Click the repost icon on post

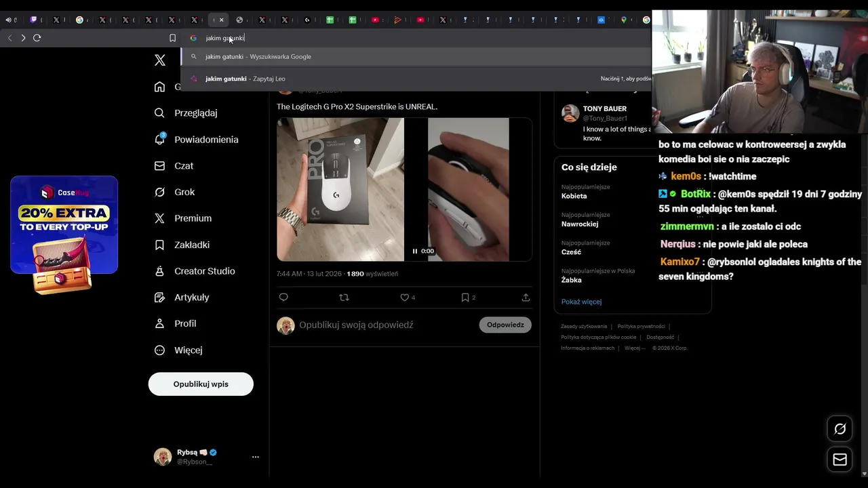344,298
